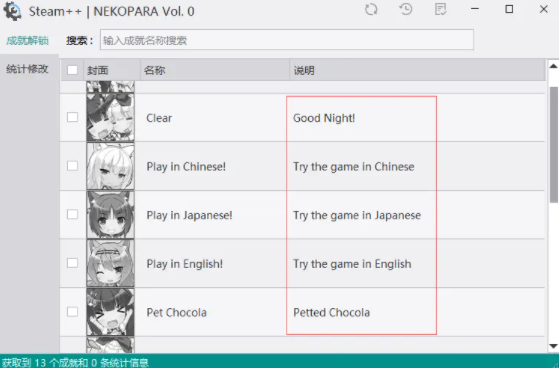Image resolution: width=559 pixels, height=368 pixels.
Task: Click the Clear achievement cover image
Action: [x=111, y=117]
